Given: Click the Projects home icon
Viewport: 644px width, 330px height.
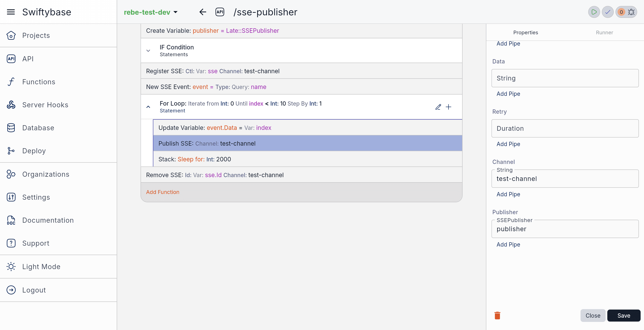Looking at the screenshot, I should (11, 36).
